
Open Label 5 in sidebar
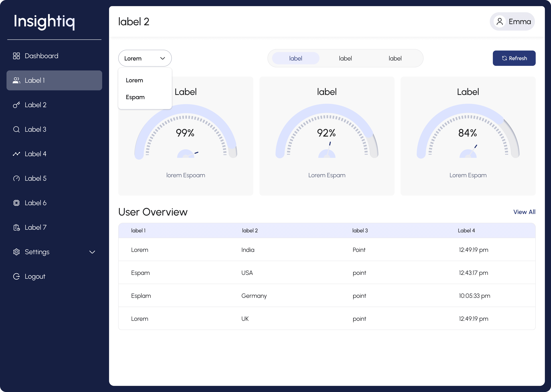point(54,178)
